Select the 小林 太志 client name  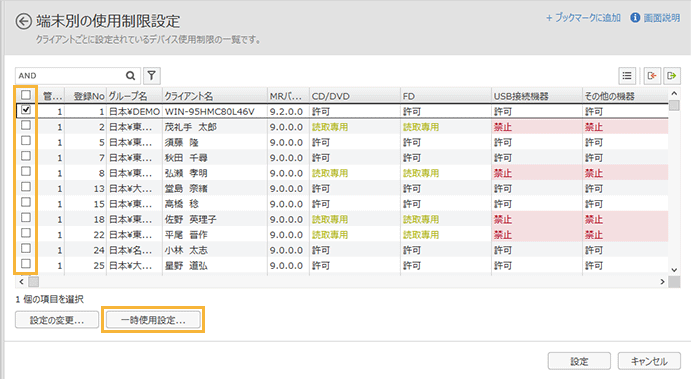pos(186,250)
